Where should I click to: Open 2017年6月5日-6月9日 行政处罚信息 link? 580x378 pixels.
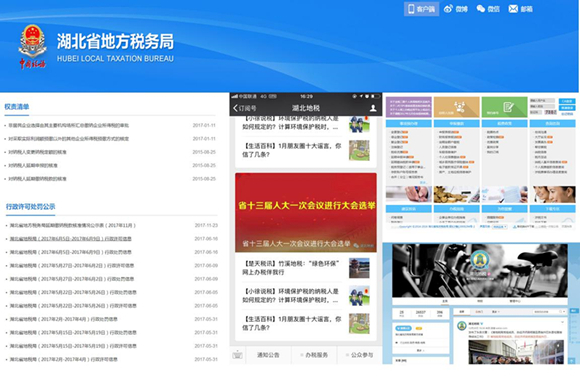70,252
